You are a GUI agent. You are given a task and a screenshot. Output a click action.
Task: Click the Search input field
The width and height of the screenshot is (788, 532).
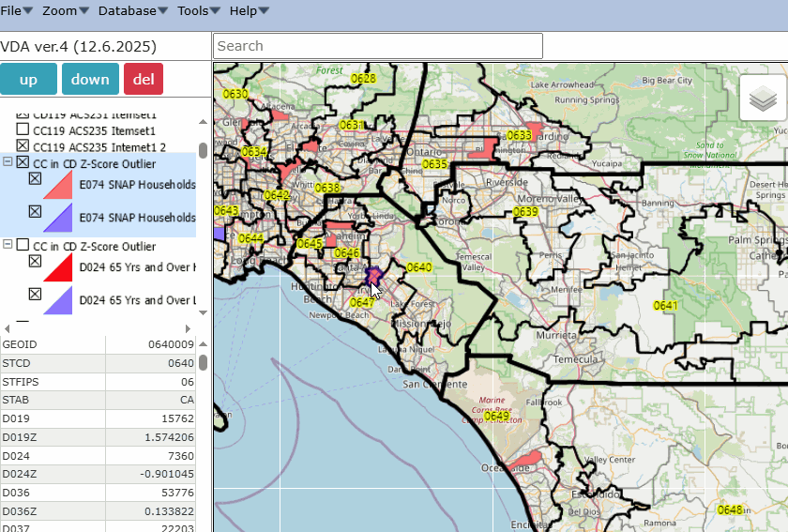pos(377,46)
